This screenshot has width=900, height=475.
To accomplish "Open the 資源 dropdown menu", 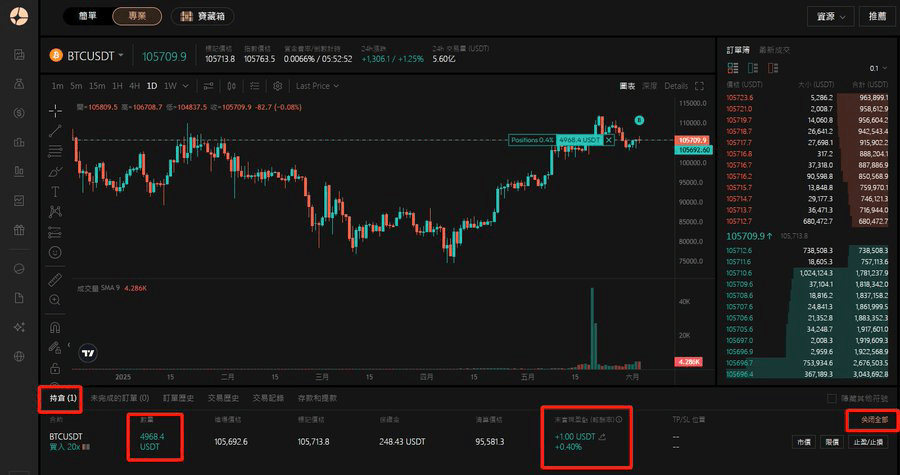I will [832, 16].
